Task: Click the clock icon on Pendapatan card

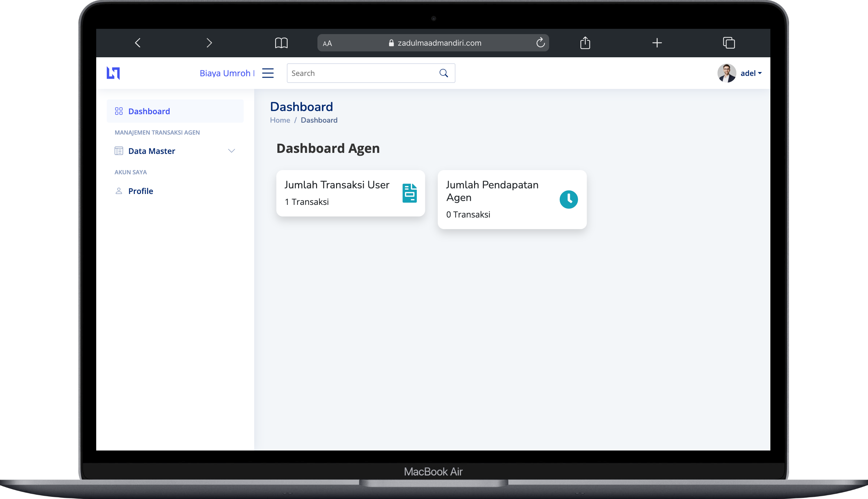Action: point(568,200)
